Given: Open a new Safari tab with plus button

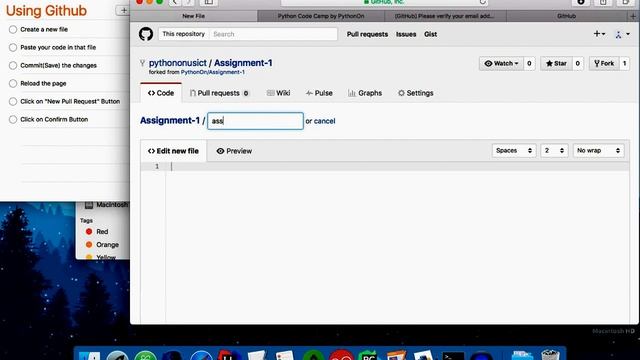Looking at the screenshot, I should (x=633, y=16).
